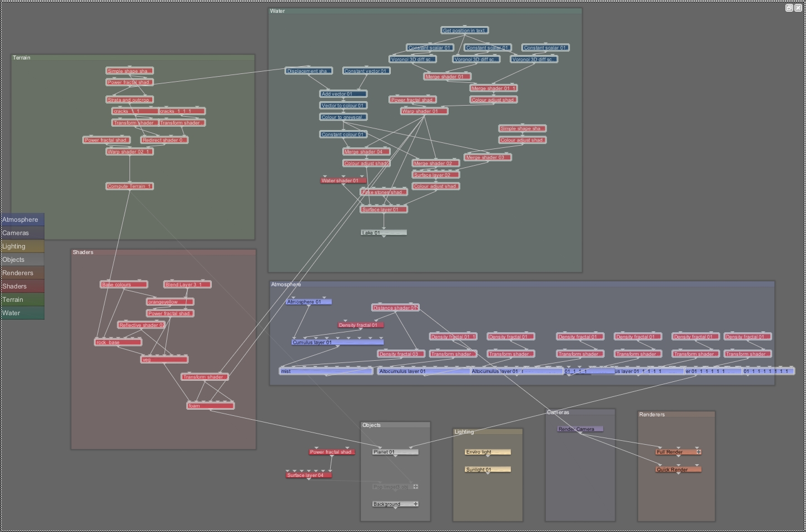Select the Strata and outcrop node

tap(130, 100)
